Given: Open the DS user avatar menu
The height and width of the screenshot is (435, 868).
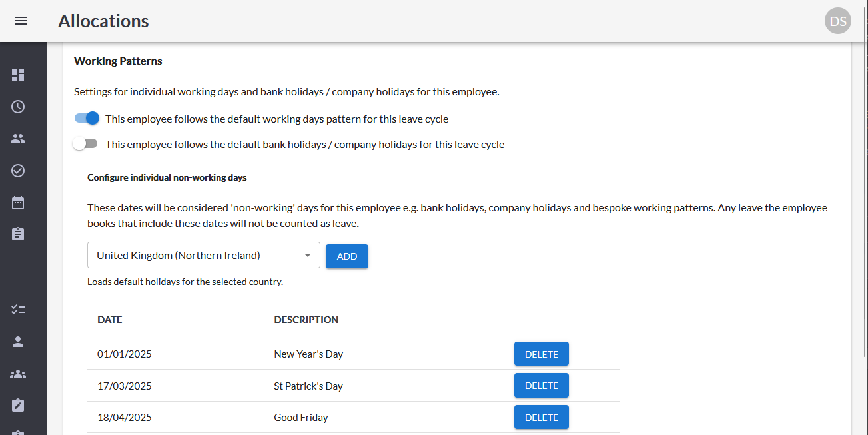Looking at the screenshot, I should [x=837, y=21].
